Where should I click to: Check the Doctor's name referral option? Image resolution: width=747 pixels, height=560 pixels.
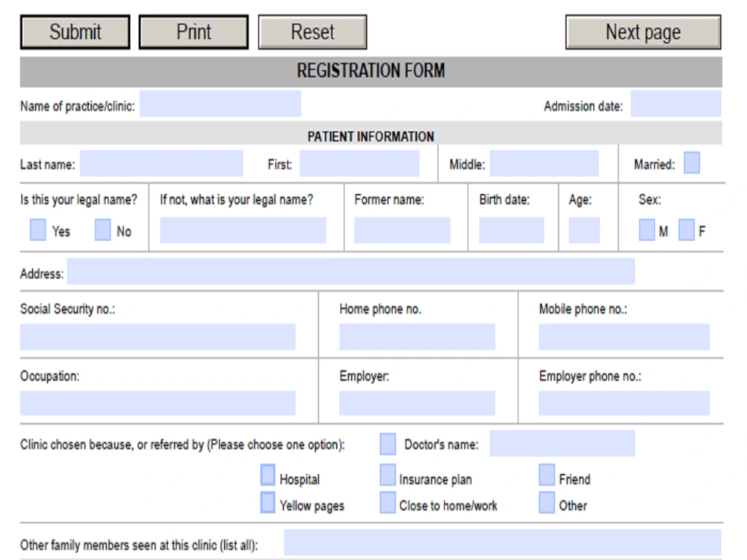click(386, 444)
